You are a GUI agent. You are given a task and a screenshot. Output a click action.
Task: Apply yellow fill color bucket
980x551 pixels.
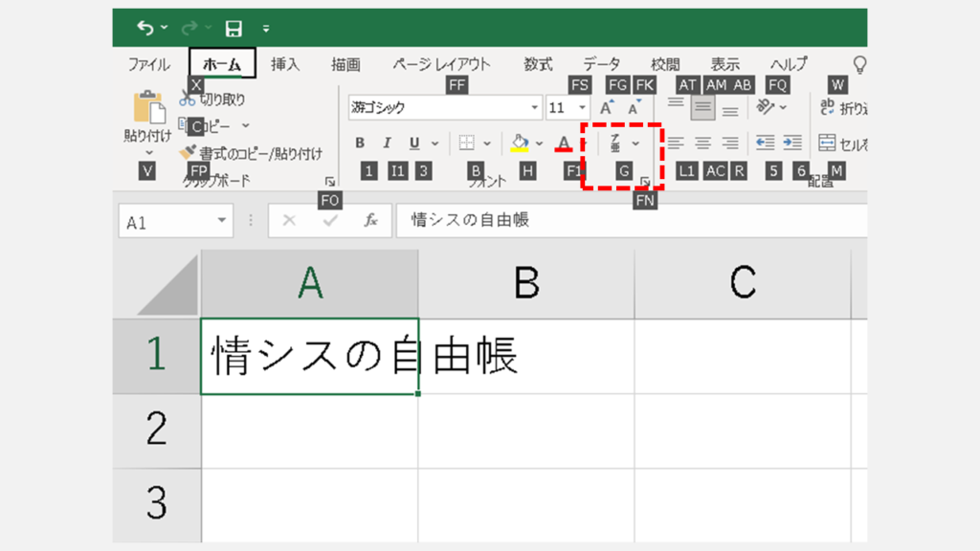click(x=520, y=143)
